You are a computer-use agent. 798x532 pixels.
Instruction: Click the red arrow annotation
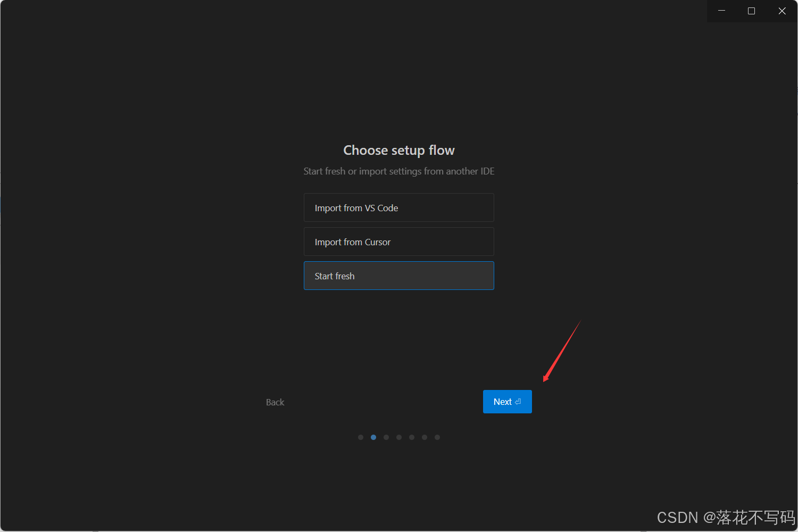coord(562,351)
